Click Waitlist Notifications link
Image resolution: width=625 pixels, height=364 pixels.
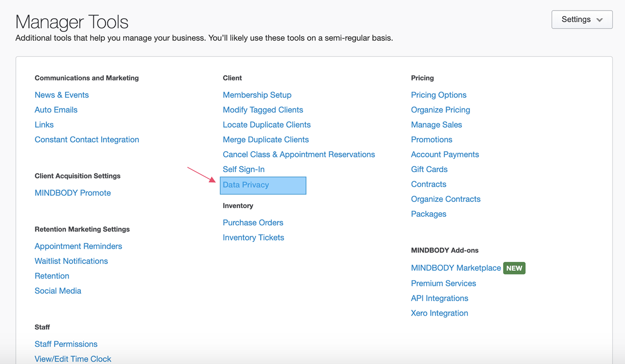point(71,261)
